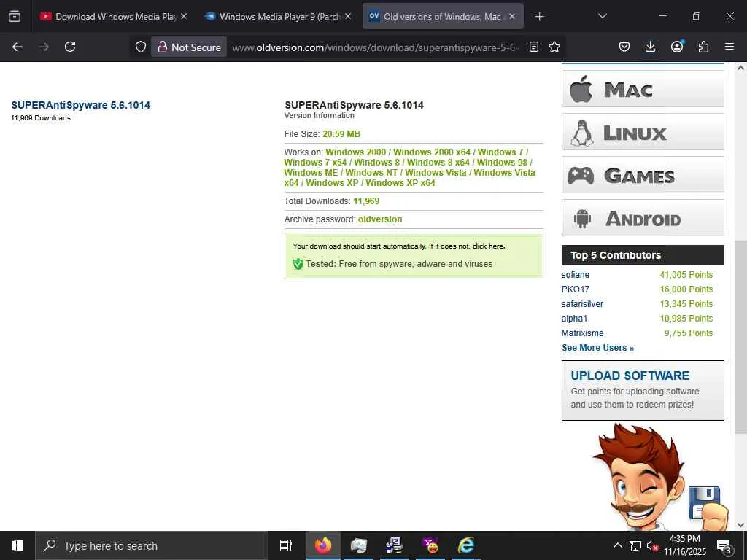Screen dimensions: 747x560
Task: View contributor sofiane's profile
Action: point(575,275)
